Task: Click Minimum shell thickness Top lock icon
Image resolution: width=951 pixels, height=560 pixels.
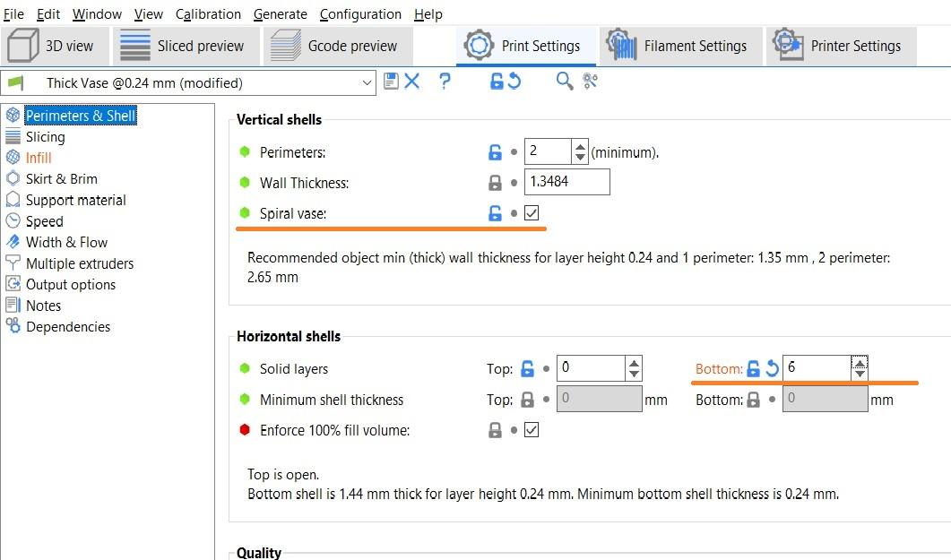Action: coord(528,400)
